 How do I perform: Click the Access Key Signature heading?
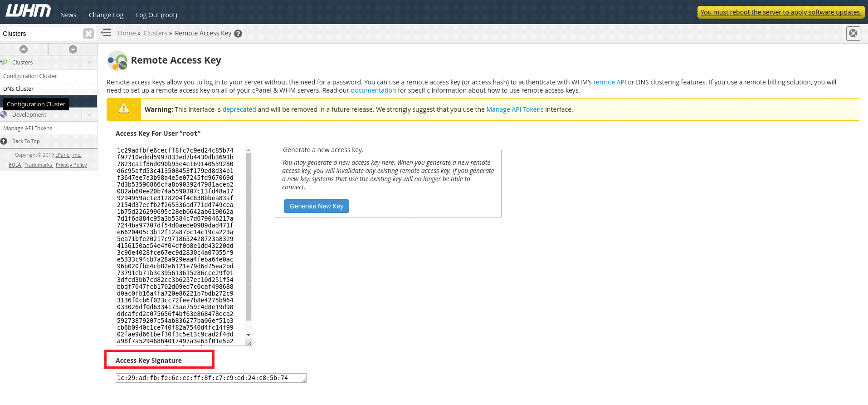point(149,361)
